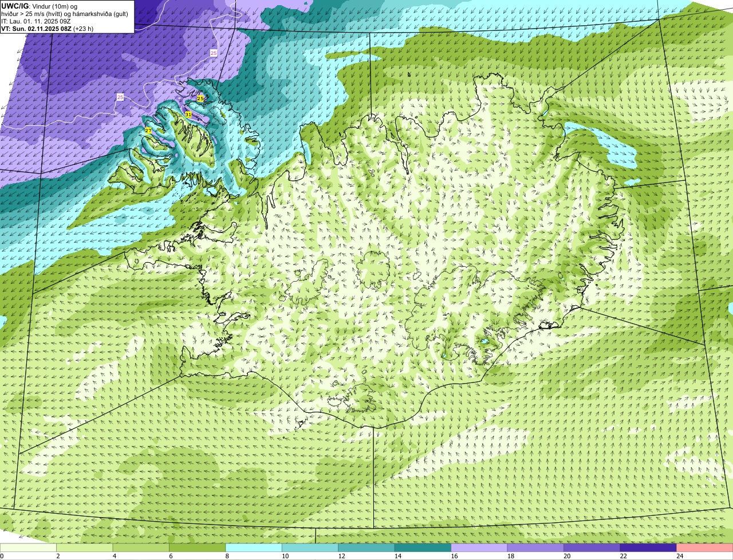
Task: Click the pale cyan 8–10 m/s legend swatch
Action: point(254,548)
